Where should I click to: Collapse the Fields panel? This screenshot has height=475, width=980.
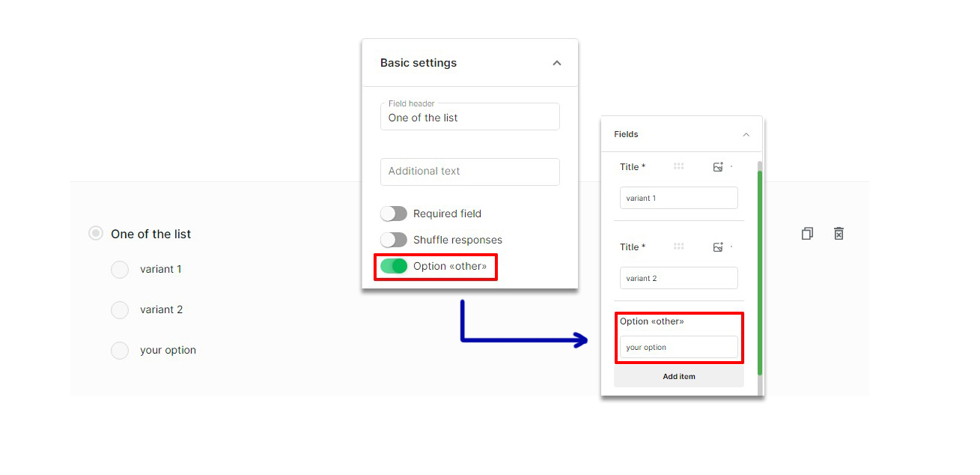point(746,135)
